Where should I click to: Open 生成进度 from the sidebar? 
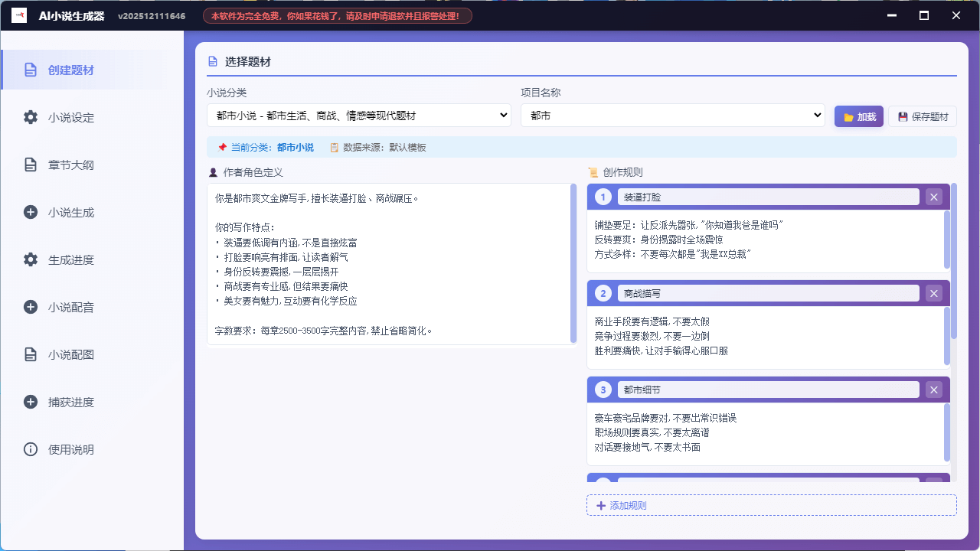click(30, 259)
